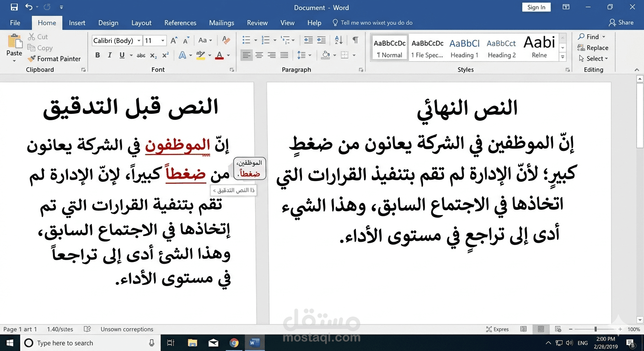Click the Format Painter tool
The image size is (644, 351).
point(54,58)
